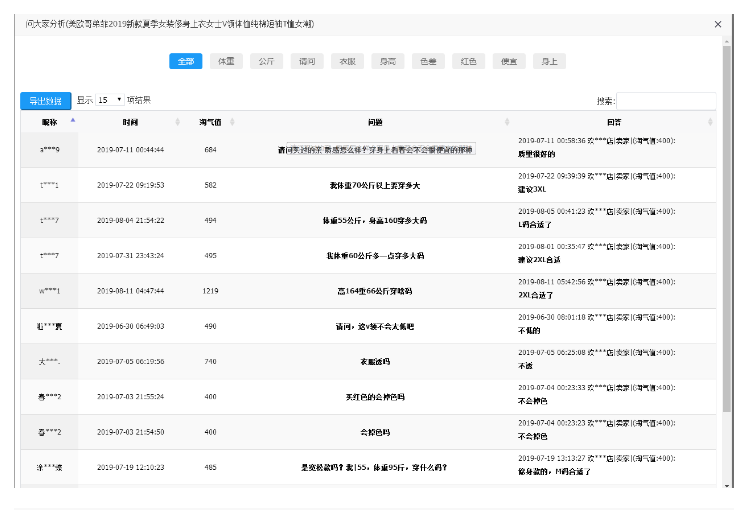Image resolution: width=749 pixels, height=510 pixels.
Task: Click 淘气值 cell 582
Action: coord(210,185)
